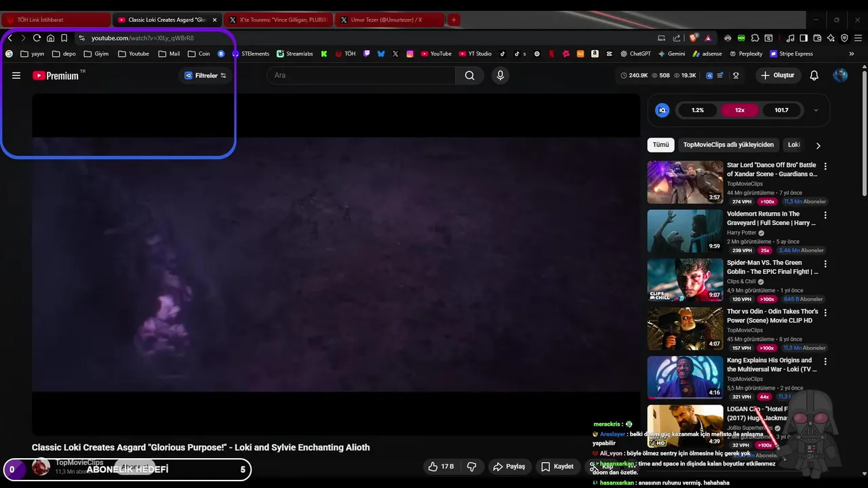868x488 pixels.
Task: Open the Filtreler filter button
Action: [205, 75]
